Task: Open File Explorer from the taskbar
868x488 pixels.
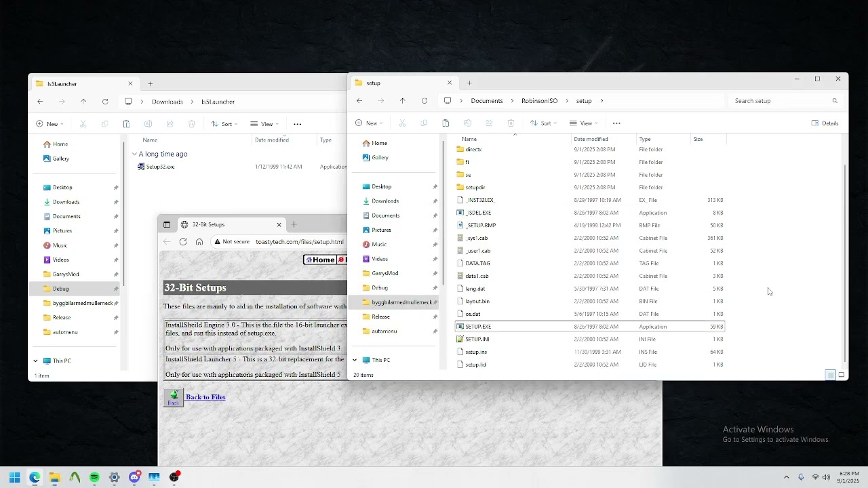Action: click(55, 477)
